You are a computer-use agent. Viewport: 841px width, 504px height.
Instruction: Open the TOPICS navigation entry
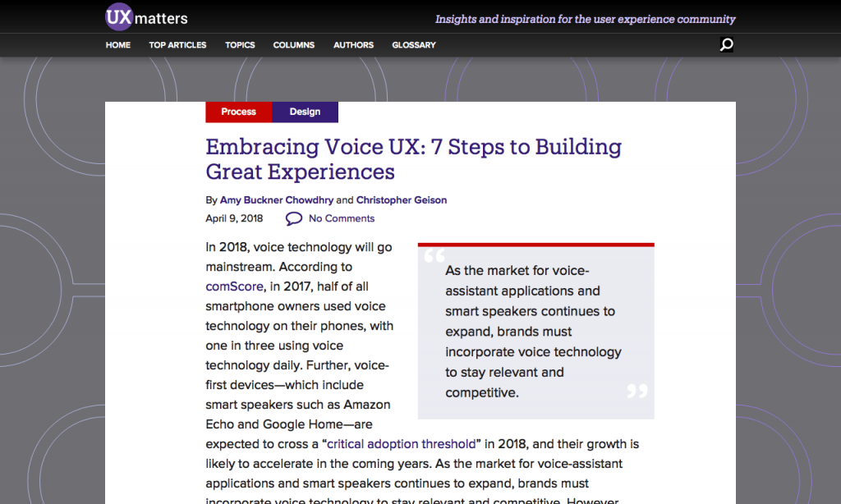click(240, 45)
